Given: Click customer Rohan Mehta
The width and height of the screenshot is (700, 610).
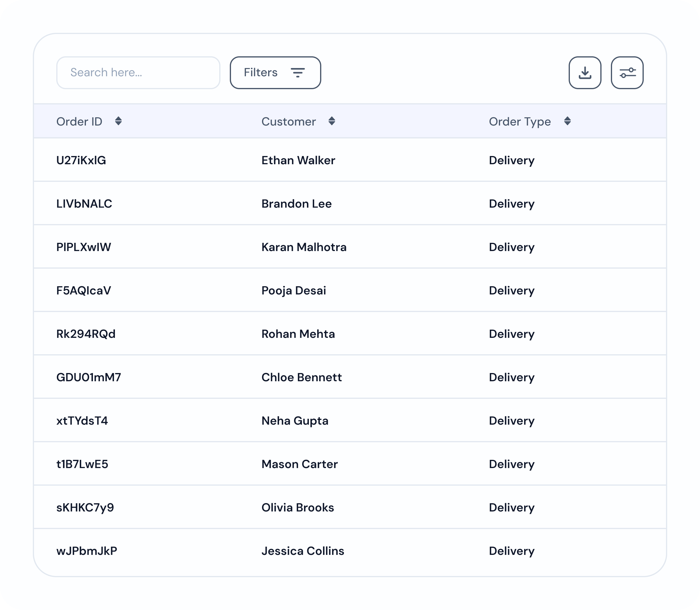Looking at the screenshot, I should 298,334.
